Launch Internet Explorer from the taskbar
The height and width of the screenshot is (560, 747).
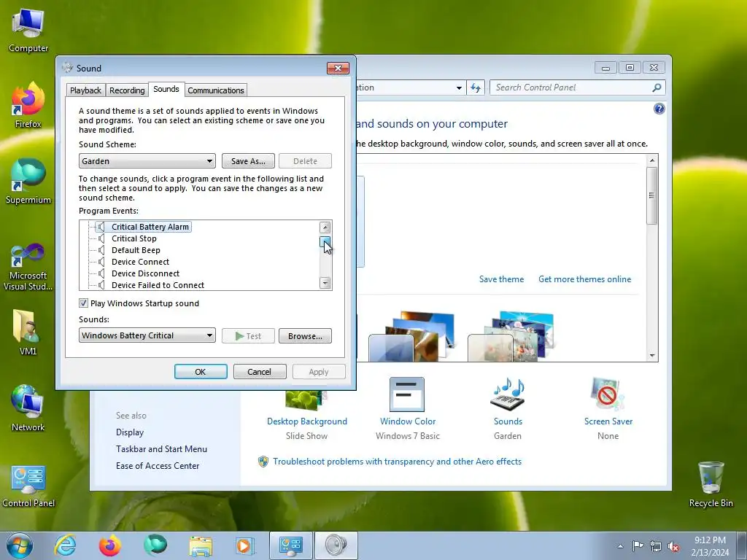[65, 545]
